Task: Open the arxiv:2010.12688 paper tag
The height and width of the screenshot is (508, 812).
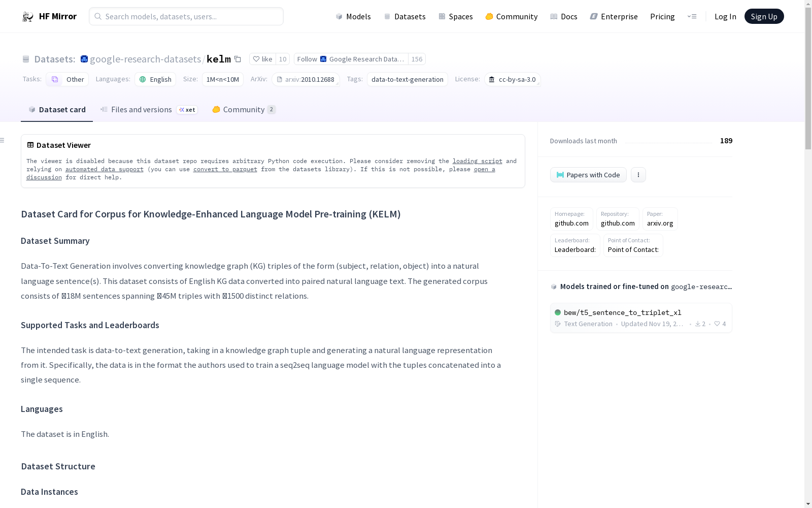Action: click(x=306, y=79)
